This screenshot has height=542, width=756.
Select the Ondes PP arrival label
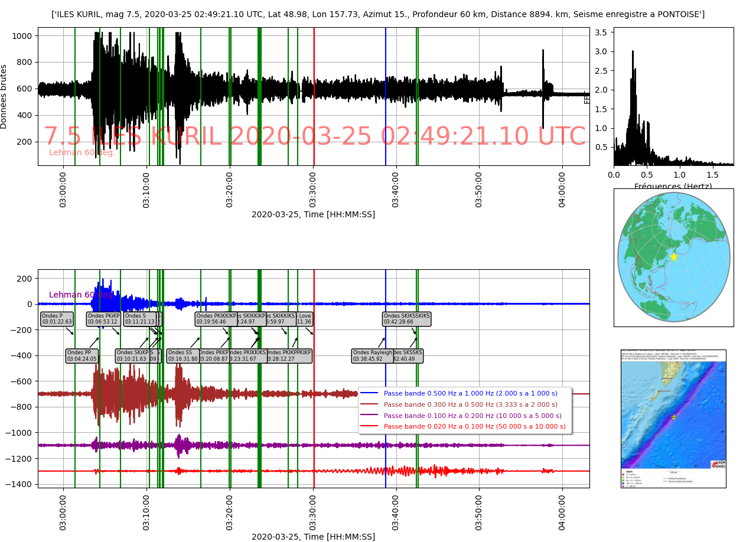pos(82,355)
